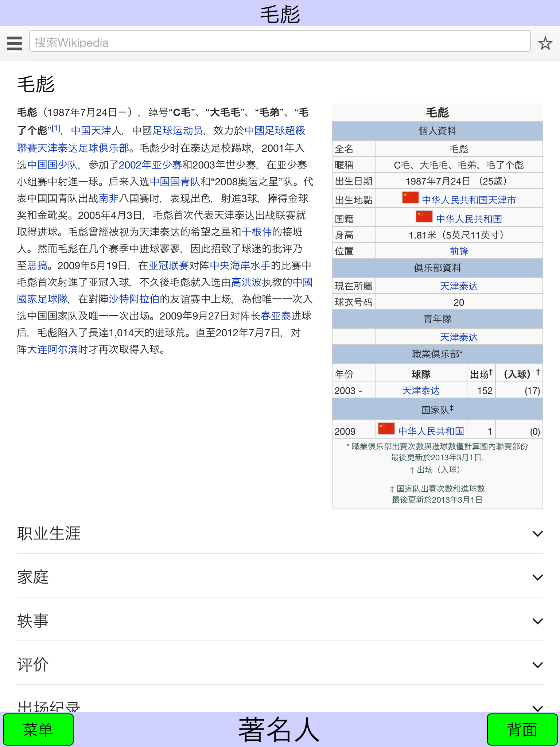
Task: Select the (17) goals cell
Action: (519, 390)
